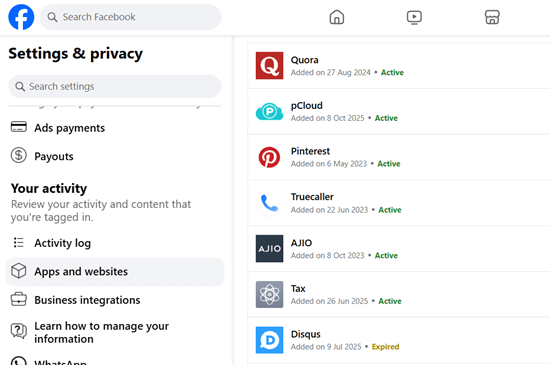Click the Learn how to manage question icon
The height and width of the screenshot is (365, 550).
[19, 331]
